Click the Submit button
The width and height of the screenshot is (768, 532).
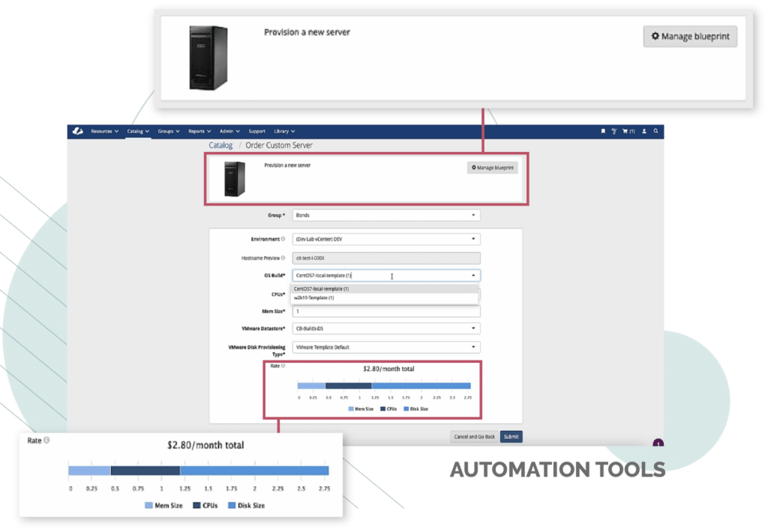(511, 436)
